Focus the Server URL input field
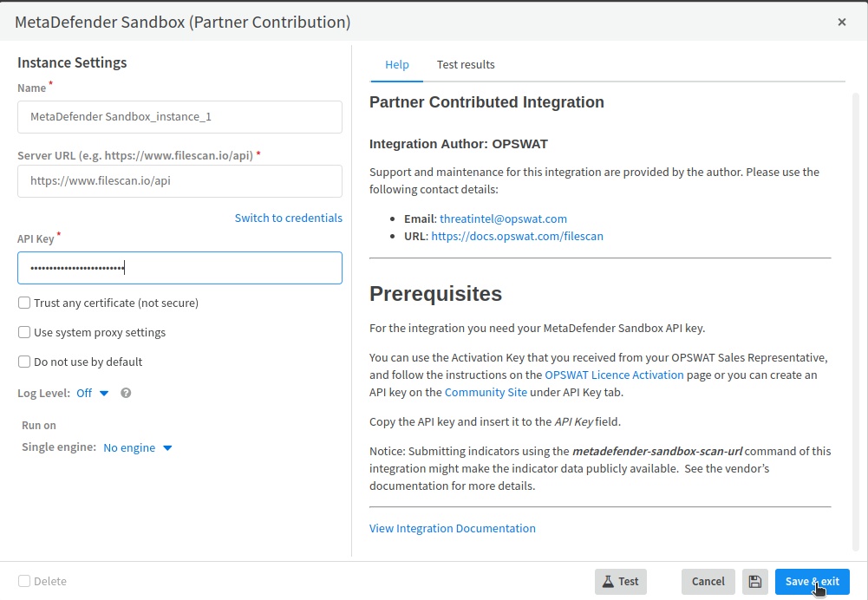This screenshot has width=868, height=600. pyautogui.click(x=179, y=181)
